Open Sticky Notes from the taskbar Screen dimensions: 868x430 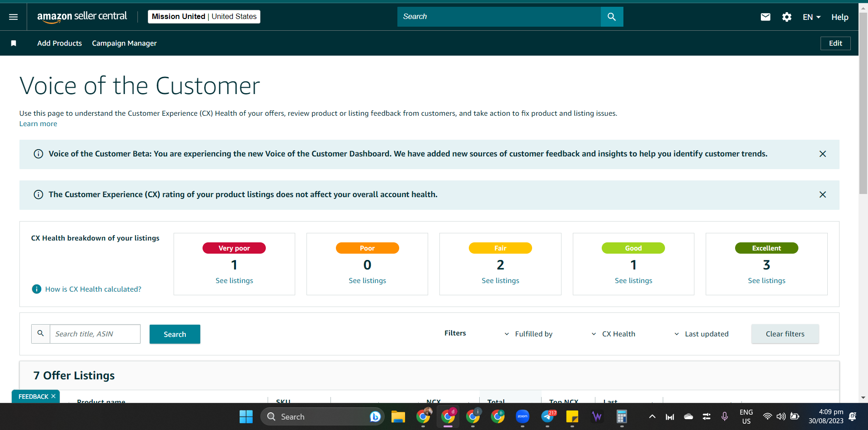572,416
